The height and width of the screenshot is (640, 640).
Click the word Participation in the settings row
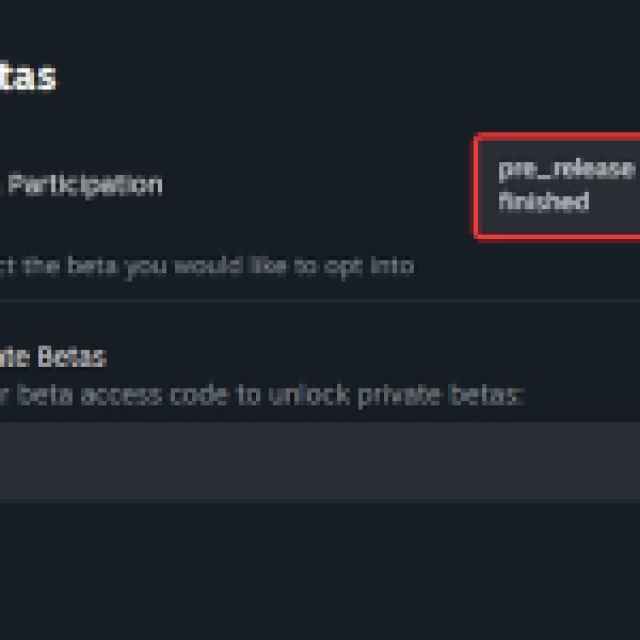point(84,185)
